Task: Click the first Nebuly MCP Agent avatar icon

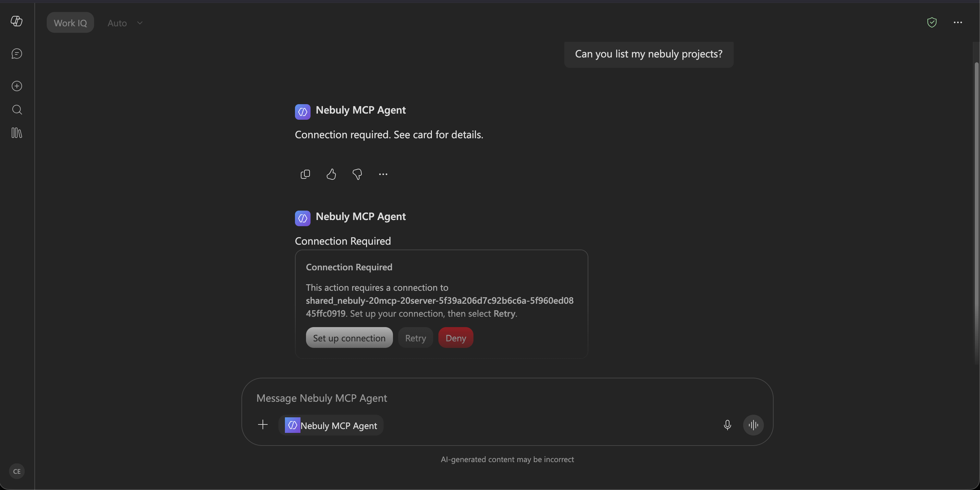Action: point(302,112)
